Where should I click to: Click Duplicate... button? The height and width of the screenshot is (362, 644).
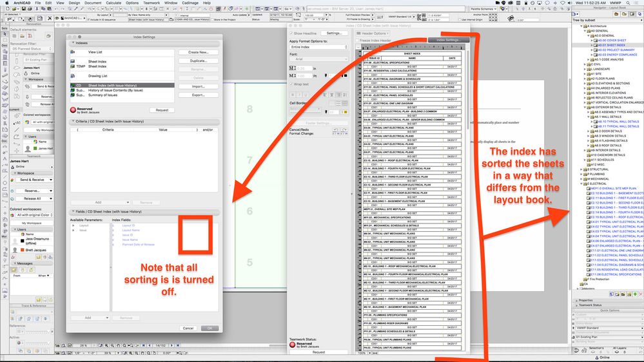tap(199, 61)
